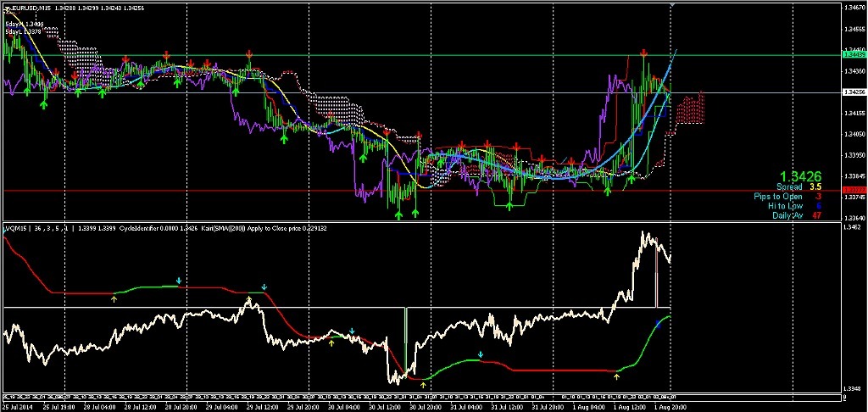Viewport: 868px width, 412px height.
Task: Select the white 1.34256 current price tag
Action: click(x=853, y=92)
